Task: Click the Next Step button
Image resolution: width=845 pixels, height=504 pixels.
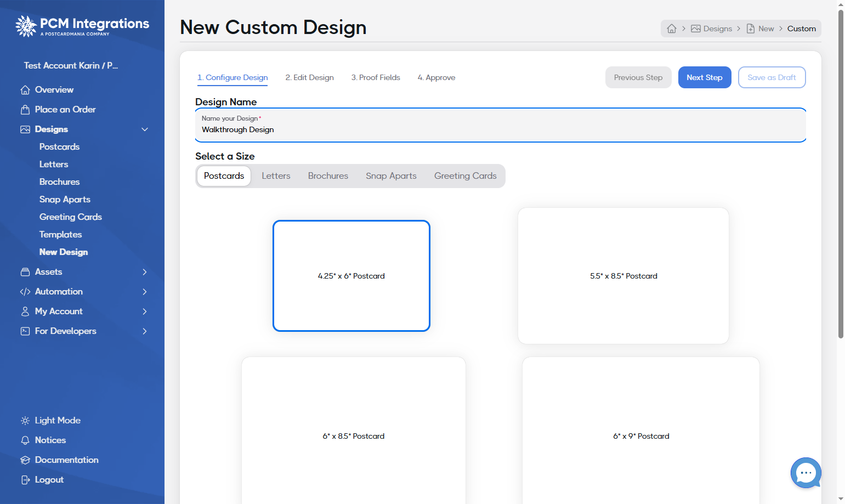Action: point(705,77)
